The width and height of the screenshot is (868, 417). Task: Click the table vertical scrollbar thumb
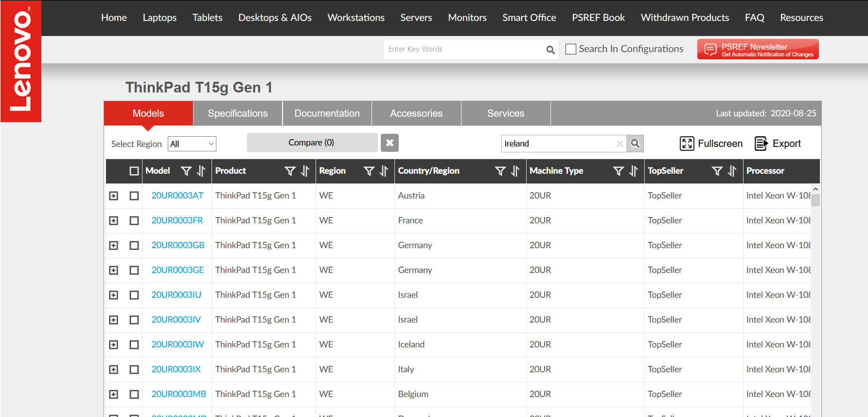tap(815, 200)
